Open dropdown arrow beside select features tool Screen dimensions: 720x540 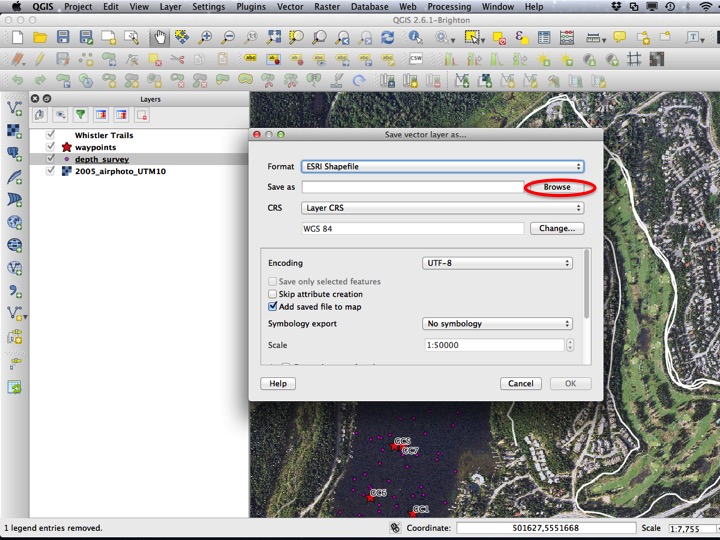pos(483,40)
